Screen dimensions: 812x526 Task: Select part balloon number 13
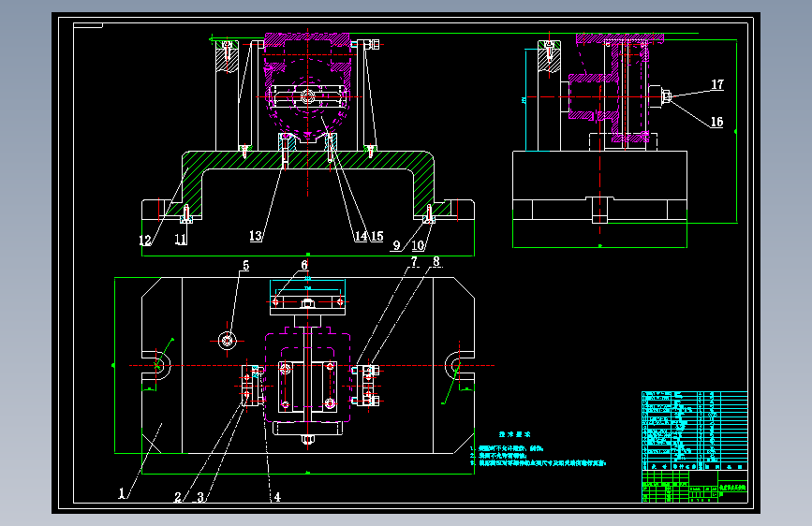(256, 236)
